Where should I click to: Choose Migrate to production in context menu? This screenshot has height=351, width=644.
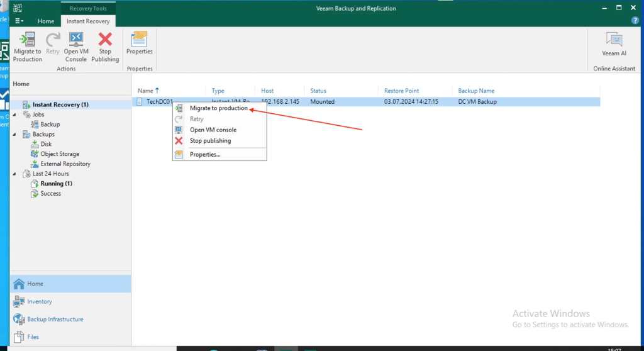click(x=219, y=108)
